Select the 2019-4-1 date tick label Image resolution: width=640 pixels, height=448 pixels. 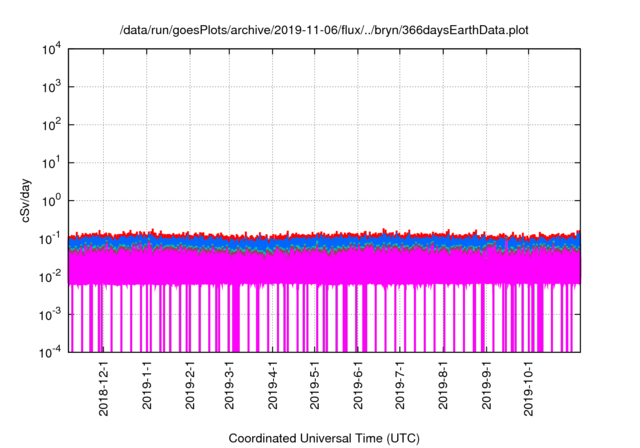tap(273, 386)
